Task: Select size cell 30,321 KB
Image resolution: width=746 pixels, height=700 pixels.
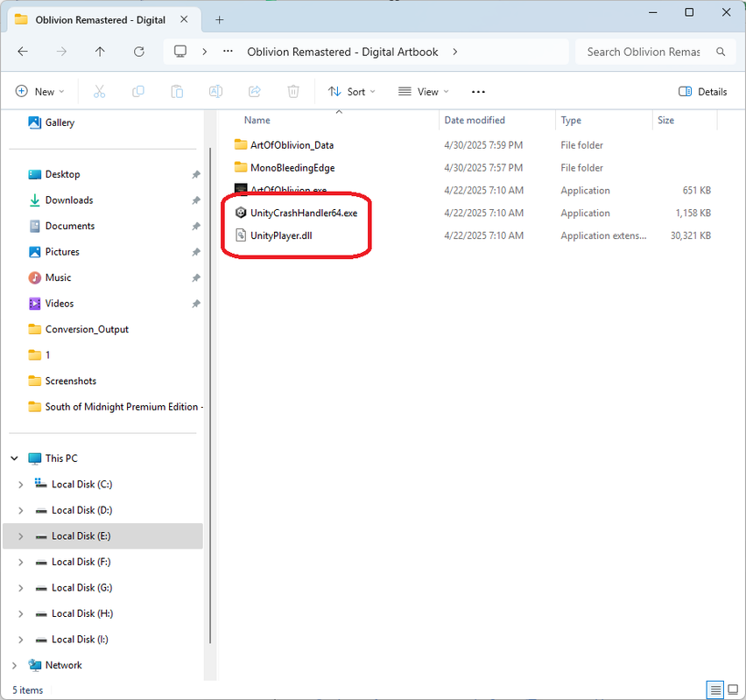Action: tap(690, 235)
